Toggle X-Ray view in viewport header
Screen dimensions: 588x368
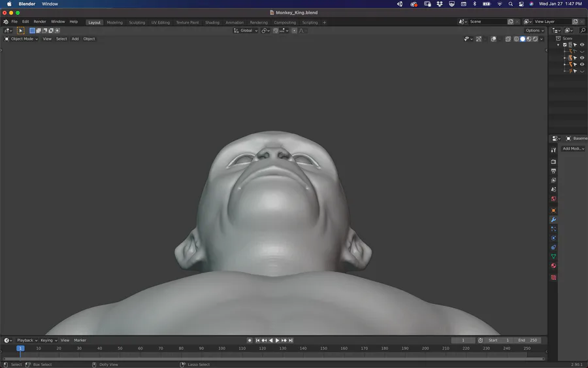[508, 39]
